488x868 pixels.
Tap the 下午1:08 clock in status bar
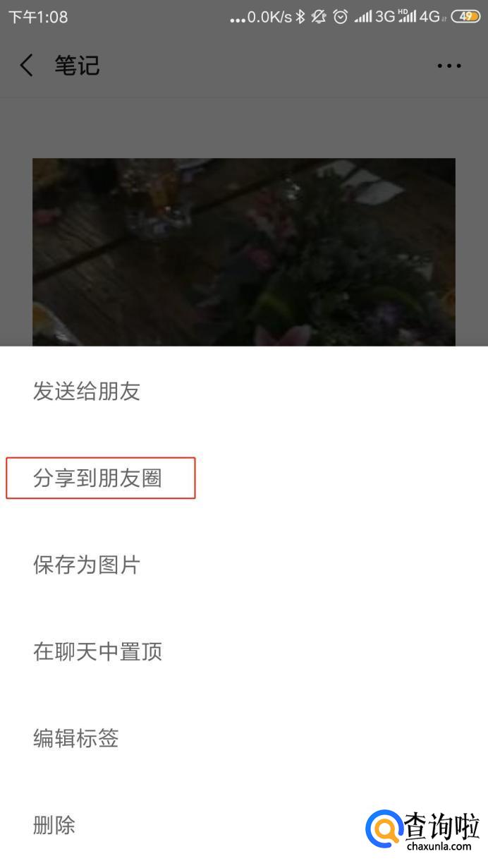[38, 17]
